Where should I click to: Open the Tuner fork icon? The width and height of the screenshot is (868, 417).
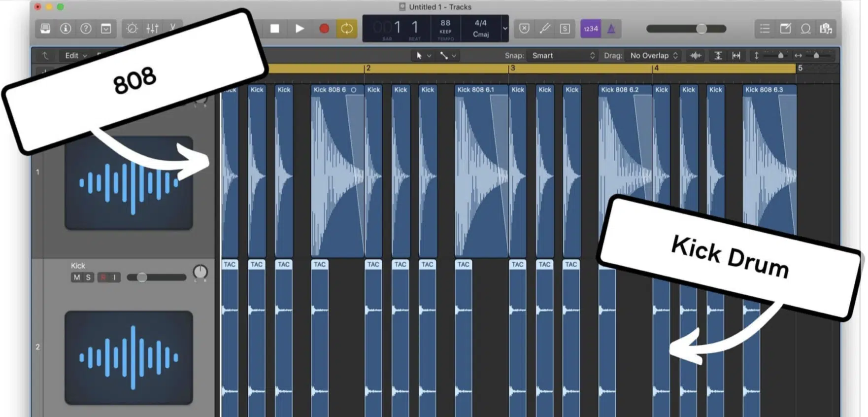coord(545,29)
